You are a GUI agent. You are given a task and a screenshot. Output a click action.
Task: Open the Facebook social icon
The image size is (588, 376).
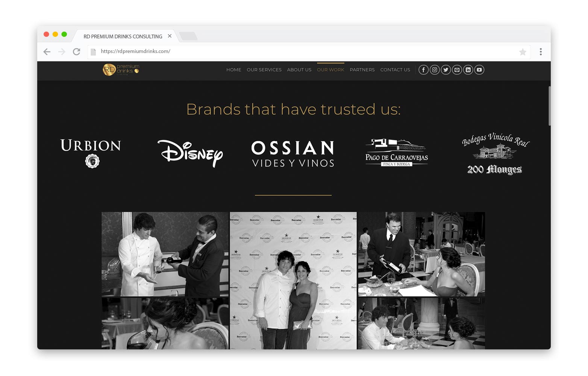pyautogui.click(x=423, y=70)
